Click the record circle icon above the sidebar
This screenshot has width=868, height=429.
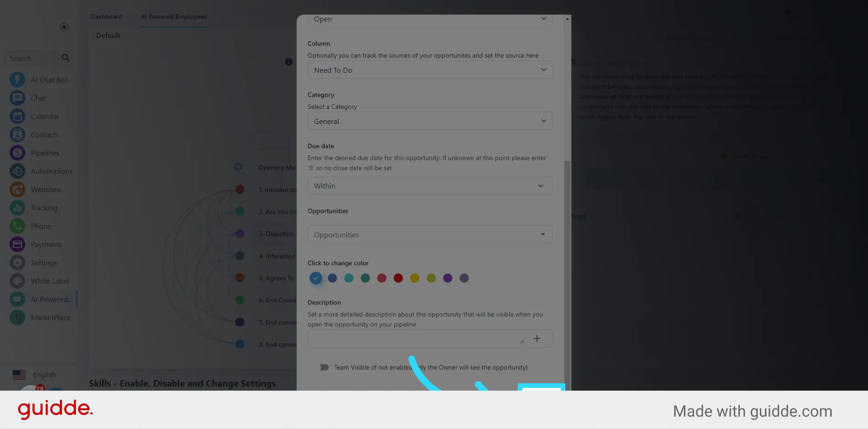coord(64,27)
